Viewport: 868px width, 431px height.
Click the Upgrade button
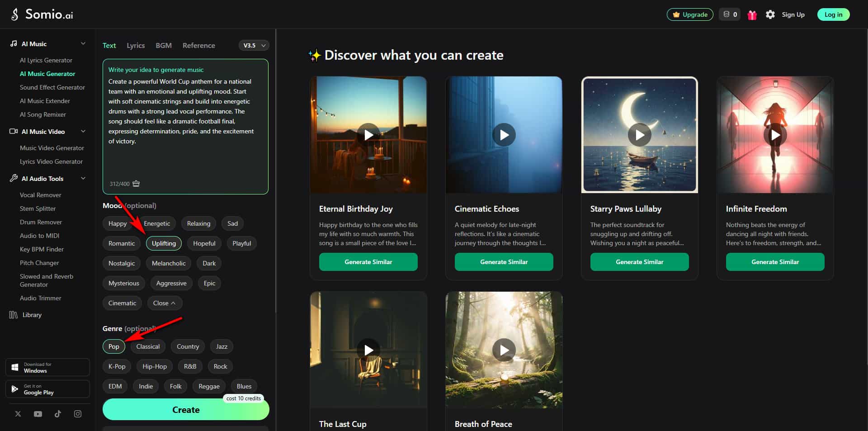pyautogui.click(x=690, y=14)
